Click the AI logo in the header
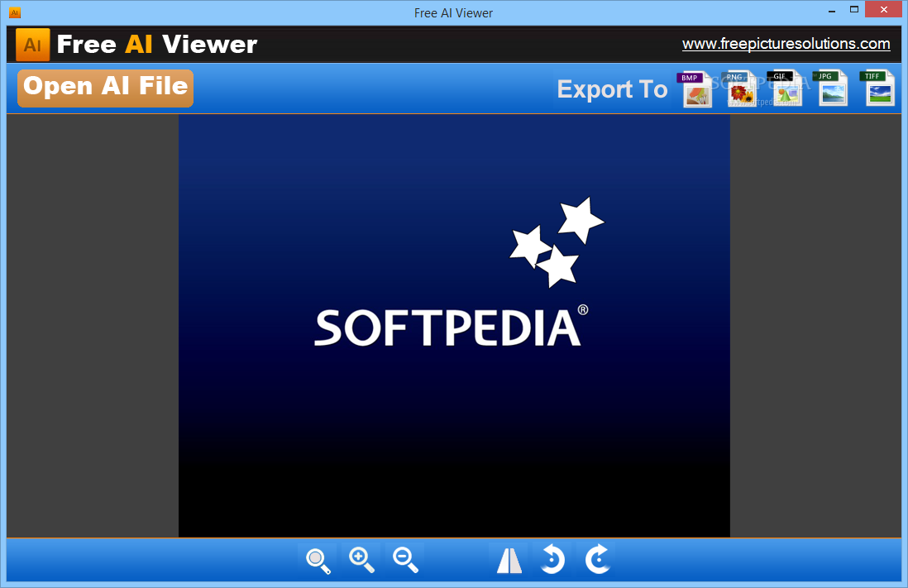This screenshot has width=908, height=588. click(x=33, y=45)
